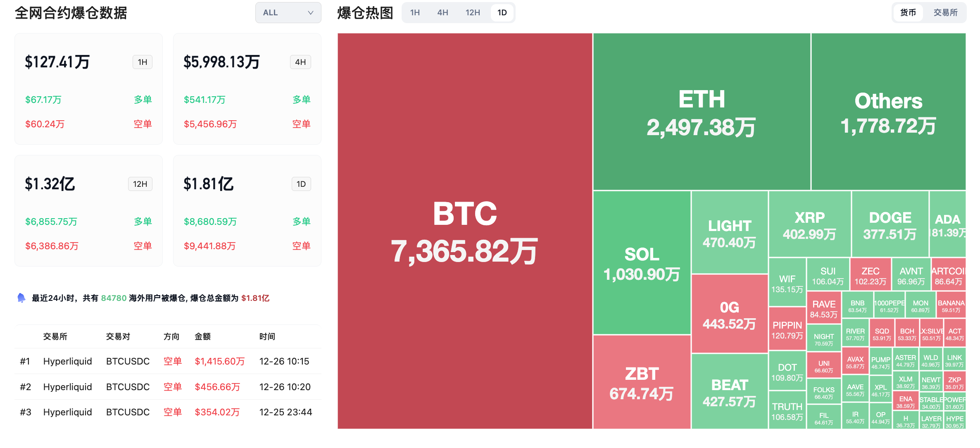
Task: Open the #1 Hyperliquid BTCUSDC liquidation row
Action: (x=167, y=361)
